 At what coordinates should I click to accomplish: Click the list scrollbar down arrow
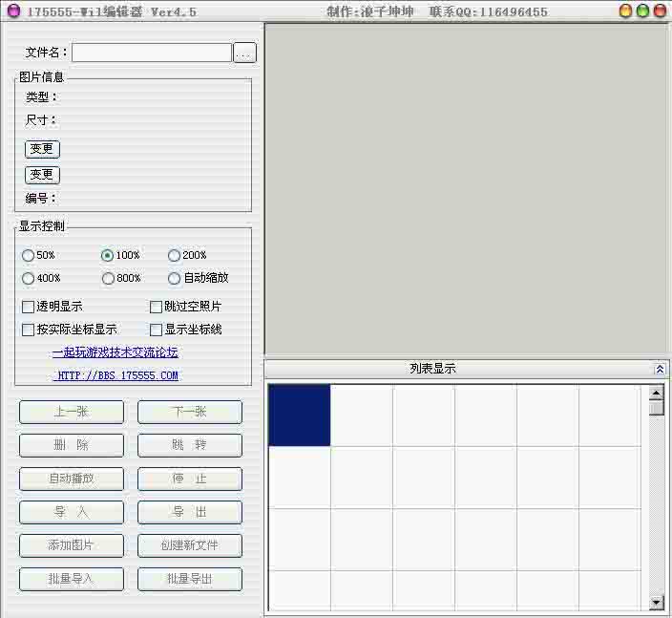(656, 602)
